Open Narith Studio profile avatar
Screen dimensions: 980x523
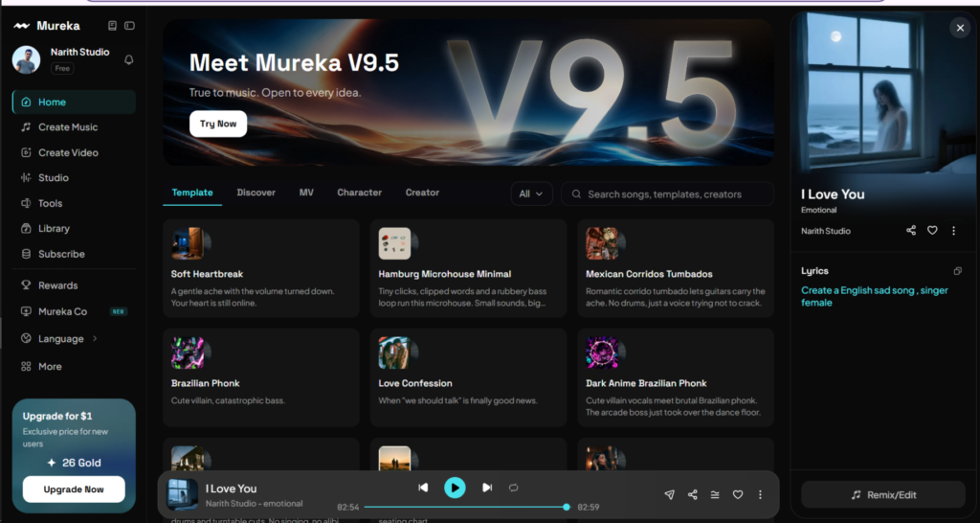[26, 60]
